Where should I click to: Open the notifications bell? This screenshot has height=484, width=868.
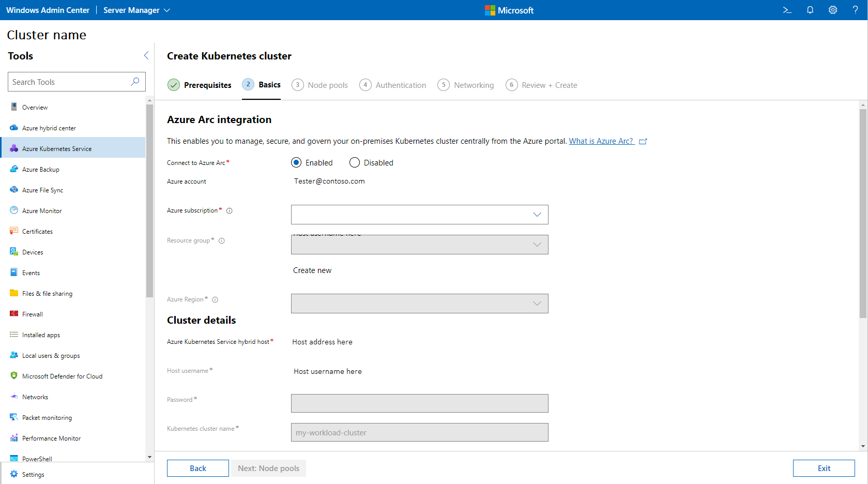[x=810, y=10]
